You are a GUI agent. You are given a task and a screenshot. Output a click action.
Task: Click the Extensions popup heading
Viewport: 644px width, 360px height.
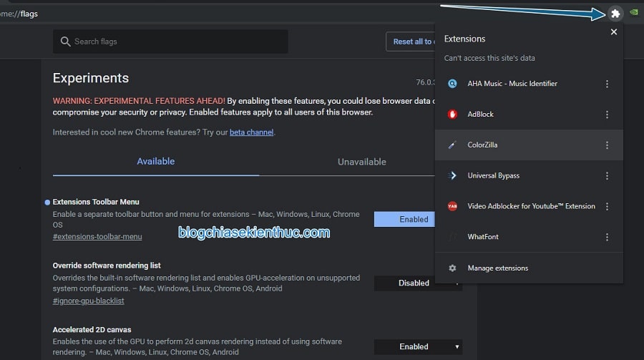click(x=464, y=39)
